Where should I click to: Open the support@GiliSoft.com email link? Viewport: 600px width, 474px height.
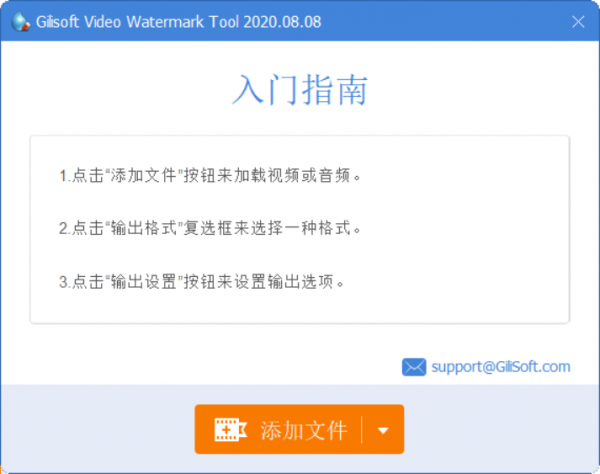point(501,367)
